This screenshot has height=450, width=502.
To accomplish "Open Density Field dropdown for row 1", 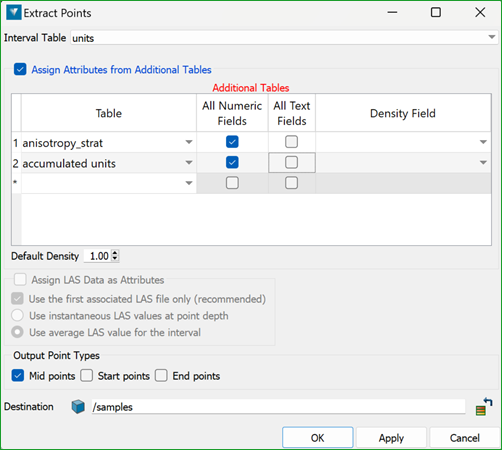I will tap(483, 142).
